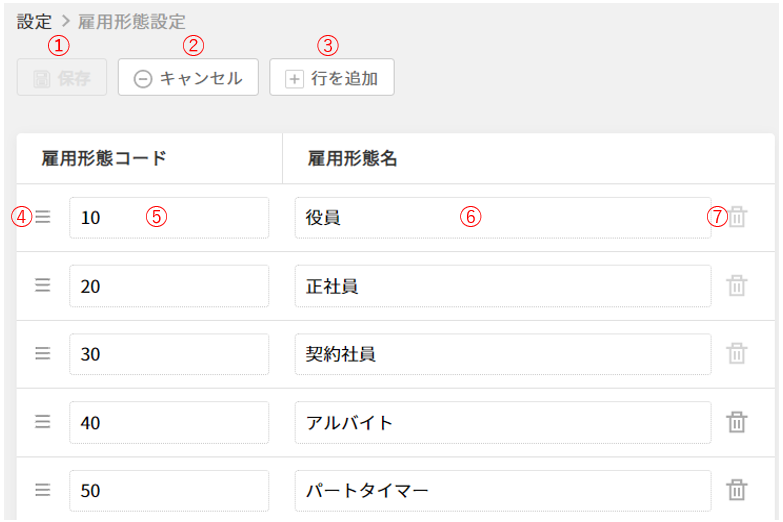
Task: Add a new row with 行を追加
Action: tap(331, 78)
